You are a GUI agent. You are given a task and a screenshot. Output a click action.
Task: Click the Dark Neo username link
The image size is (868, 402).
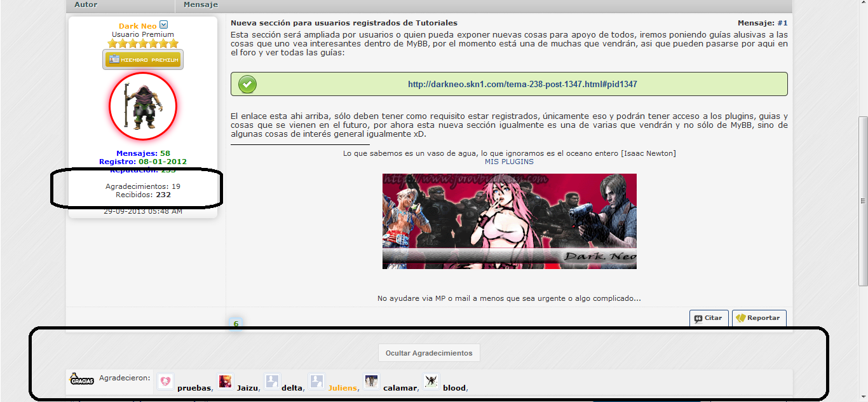point(137,26)
